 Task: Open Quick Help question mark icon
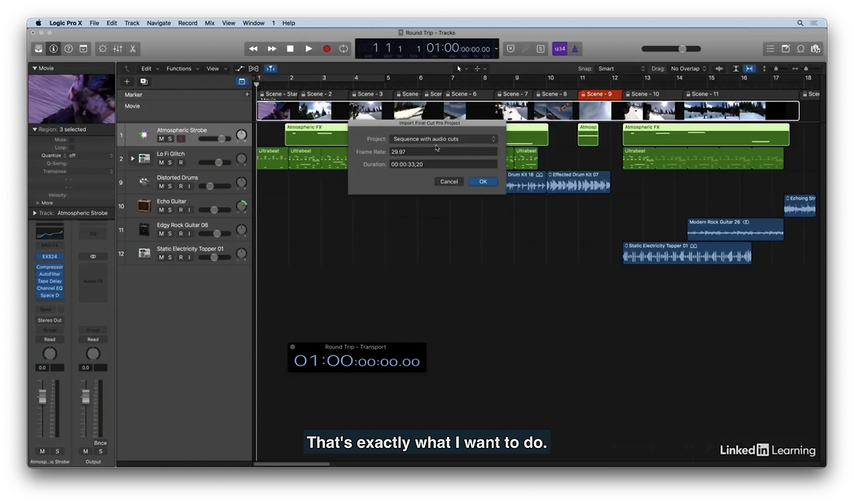[68, 49]
